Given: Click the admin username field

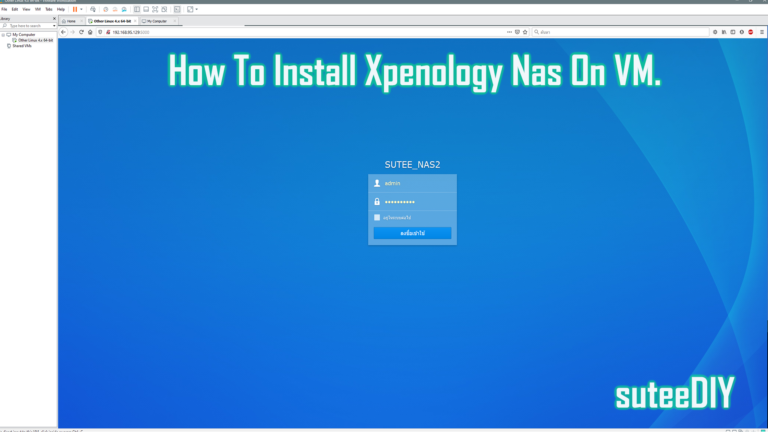Looking at the screenshot, I should 412,183.
